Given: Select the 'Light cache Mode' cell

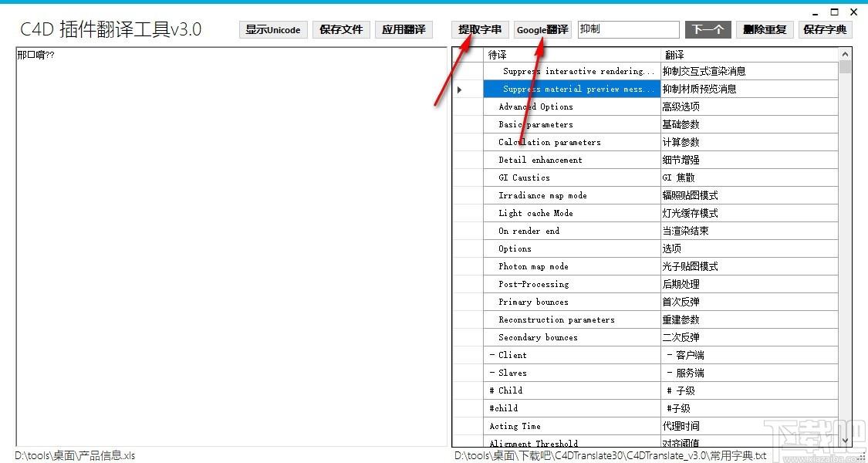Looking at the screenshot, I should 572,213.
